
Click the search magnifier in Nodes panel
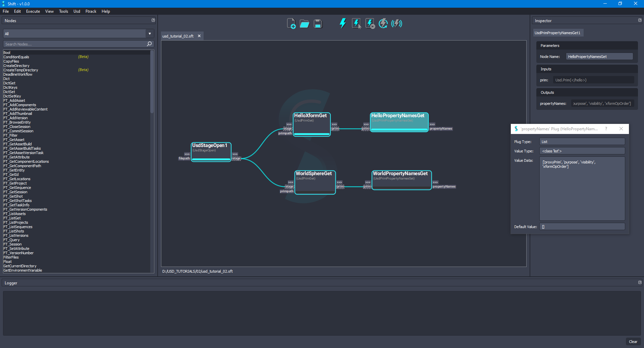[149, 44]
